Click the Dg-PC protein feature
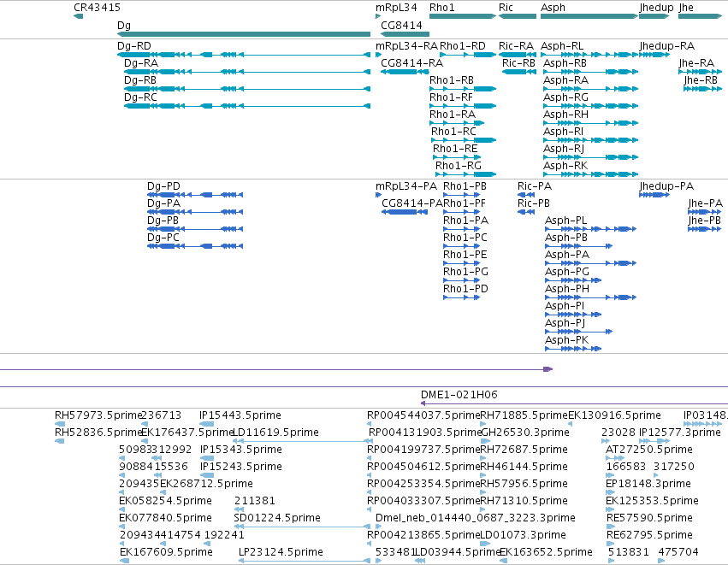 195,246
